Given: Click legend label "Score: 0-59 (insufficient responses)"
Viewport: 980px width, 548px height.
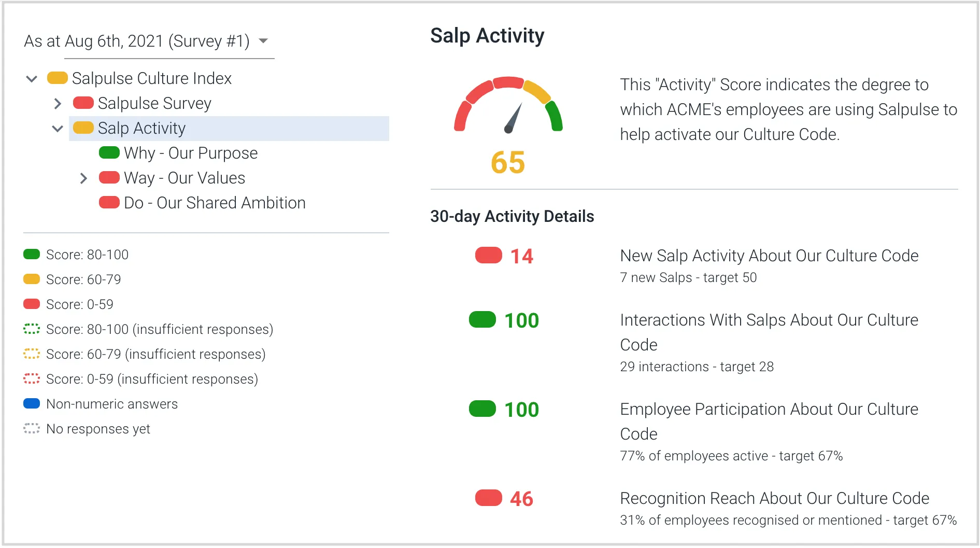Looking at the screenshot, I should click(x=152, y=379).
